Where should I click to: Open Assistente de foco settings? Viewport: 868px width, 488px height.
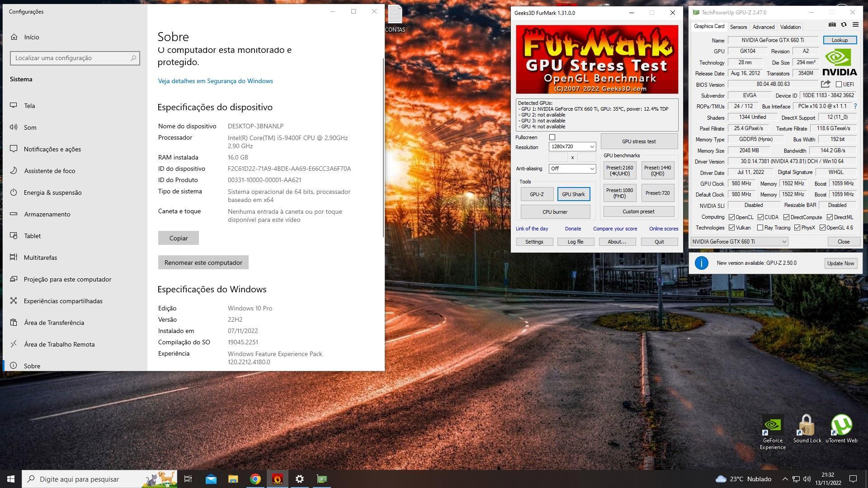(x=75, y=171)
